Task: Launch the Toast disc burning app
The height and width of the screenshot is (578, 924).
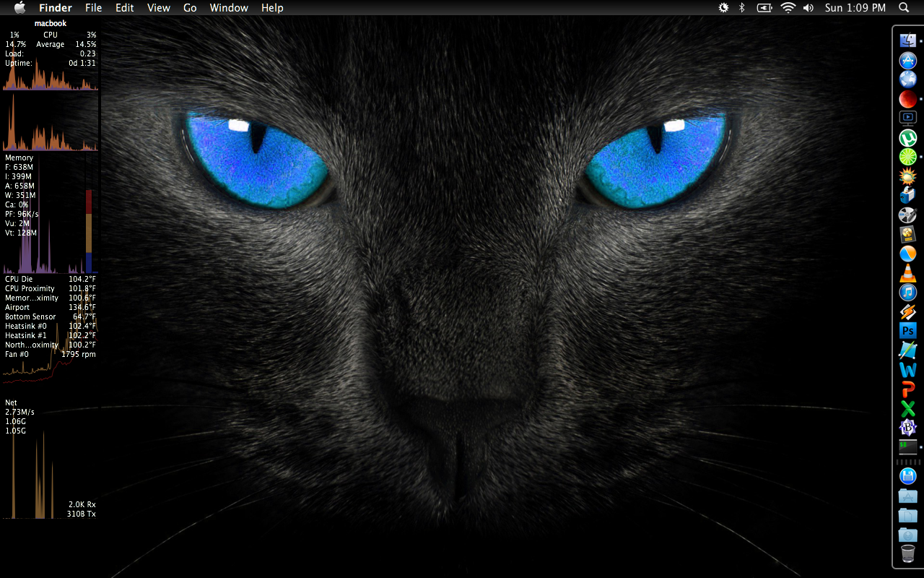Action: [907, 195]
